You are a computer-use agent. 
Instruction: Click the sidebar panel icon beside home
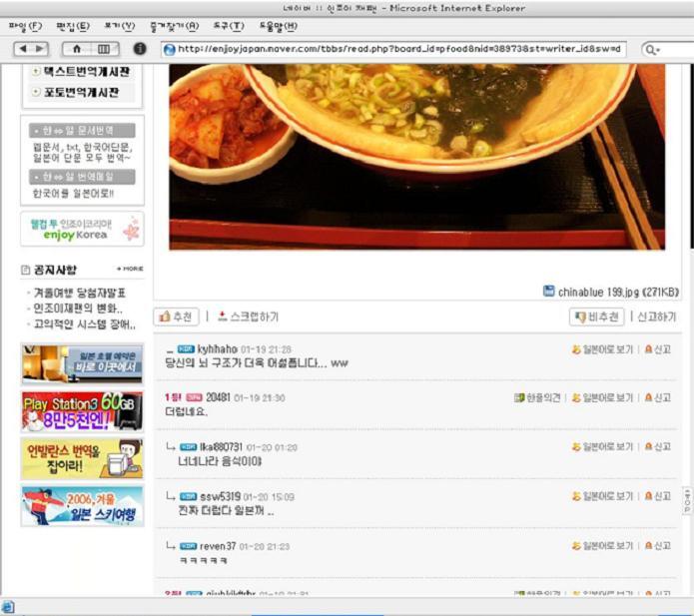tap(104, 48)
